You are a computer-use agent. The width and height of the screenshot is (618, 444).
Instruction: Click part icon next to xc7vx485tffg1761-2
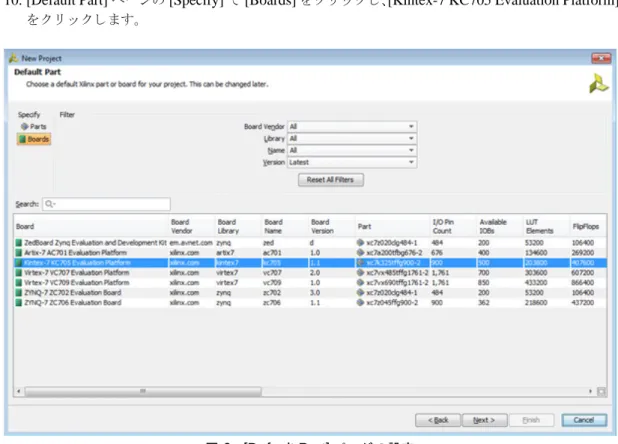360,273
